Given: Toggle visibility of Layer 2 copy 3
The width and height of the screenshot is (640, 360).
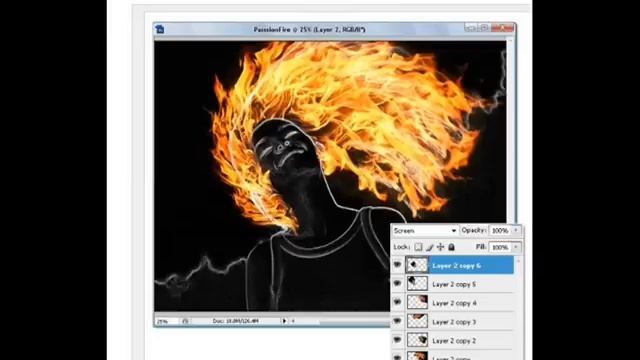Looking at the screenshot, I should coord(397,321).
